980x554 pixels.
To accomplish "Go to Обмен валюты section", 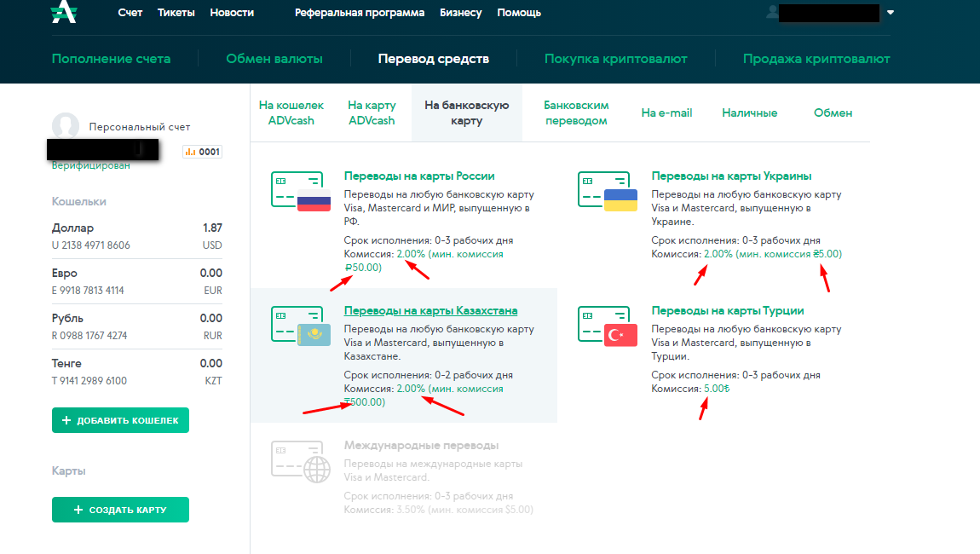I will click(274, 59).
